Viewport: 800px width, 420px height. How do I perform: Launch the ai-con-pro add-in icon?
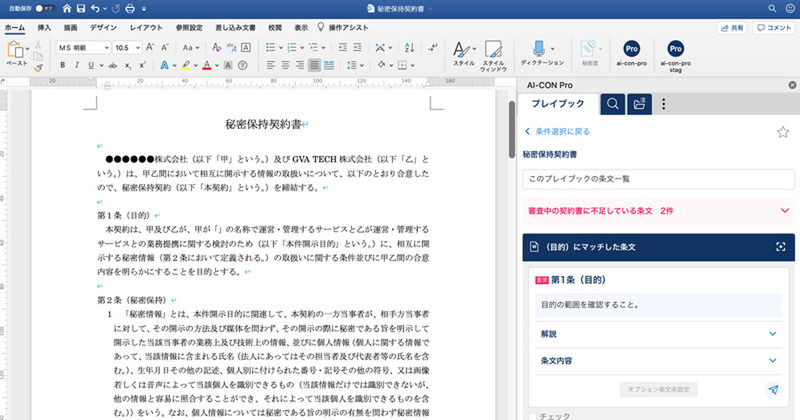pyautogui.click(x=631, y=49)
